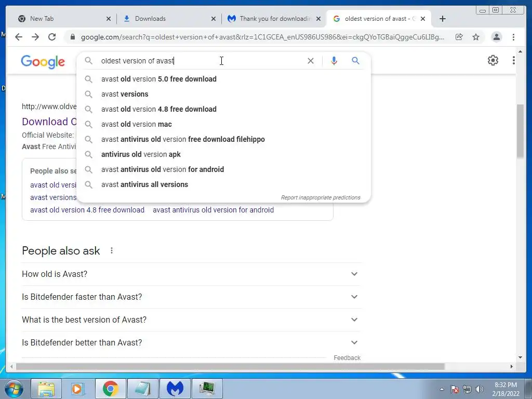532x399 pixels.
Task: Pick suggestion 'avast old version 4.8 free download'
Action: [223, 109]
